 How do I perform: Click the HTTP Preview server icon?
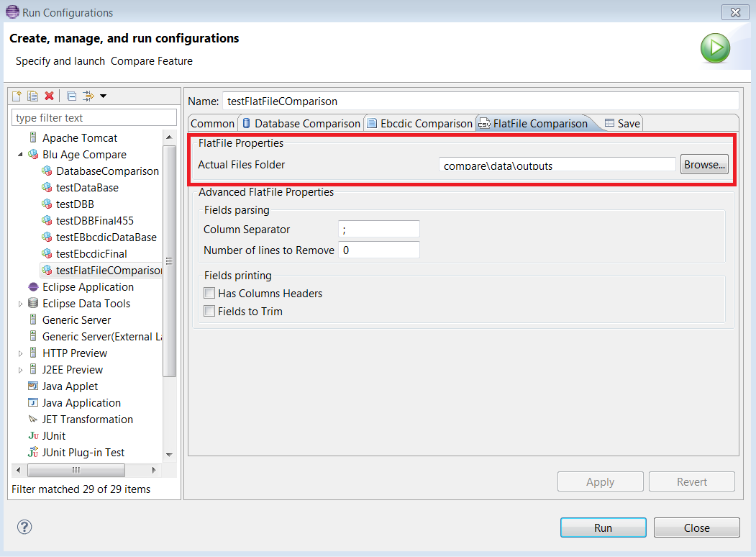(x=33, y=353)
